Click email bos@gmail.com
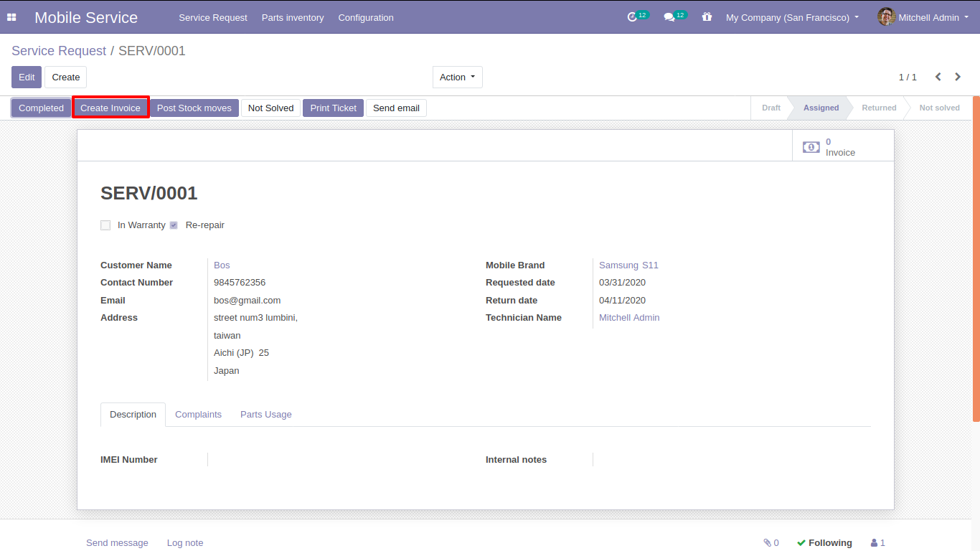This screenshot has height=551, width=980. tap(248, 301)
